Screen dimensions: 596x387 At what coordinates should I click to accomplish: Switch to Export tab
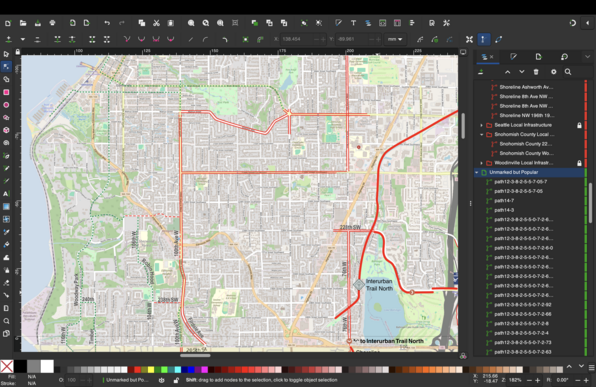pyautogui.click(x=539, y=57)
